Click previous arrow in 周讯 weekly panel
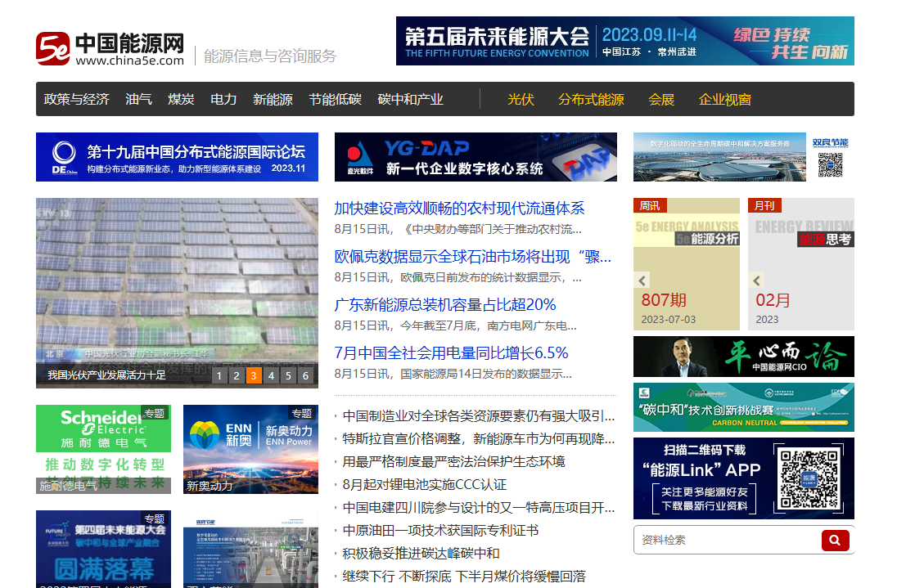This screenshot has width=906, height=588. click(x=642, y=281)
